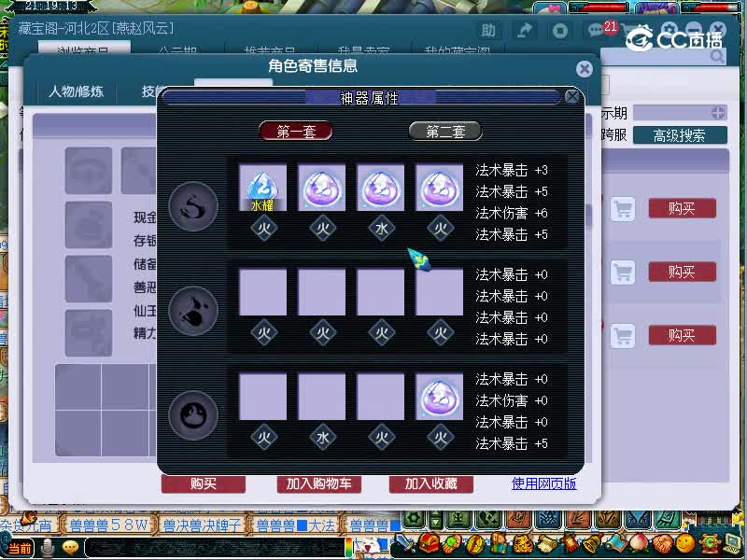
Task: Select the first artifact round emblem icon
Action: (193, 206)
